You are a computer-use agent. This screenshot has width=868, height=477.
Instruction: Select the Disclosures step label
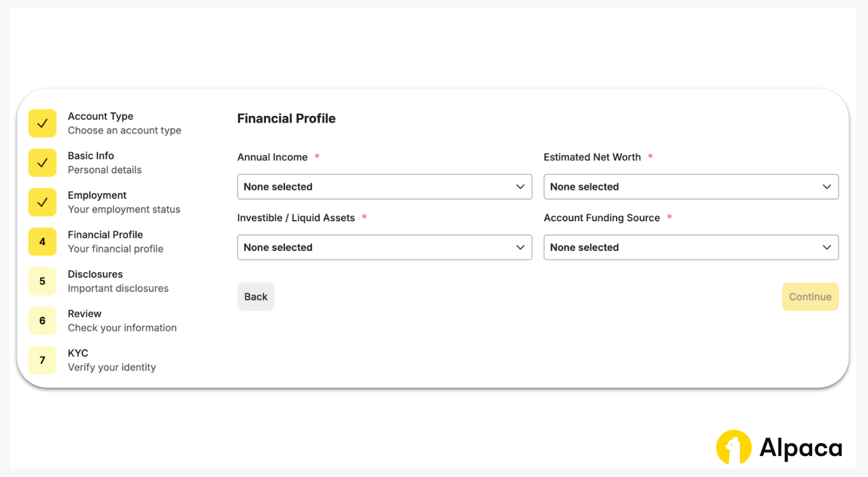(95, 274)
